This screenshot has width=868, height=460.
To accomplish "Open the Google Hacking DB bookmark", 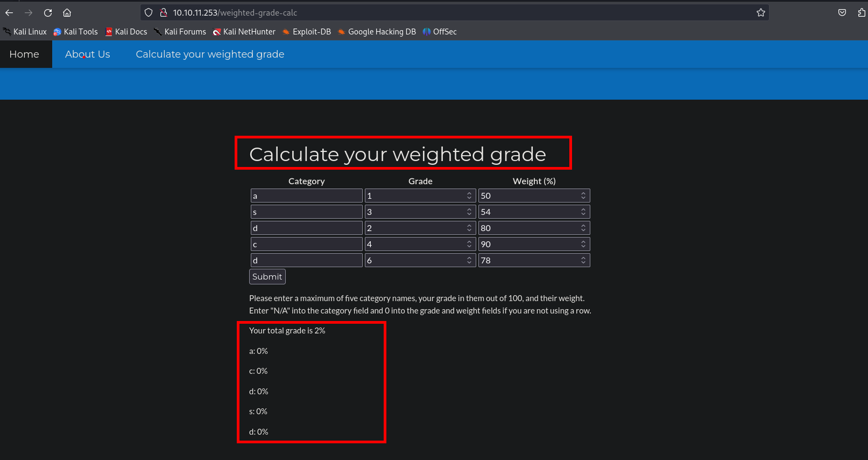I will (377, 32).
